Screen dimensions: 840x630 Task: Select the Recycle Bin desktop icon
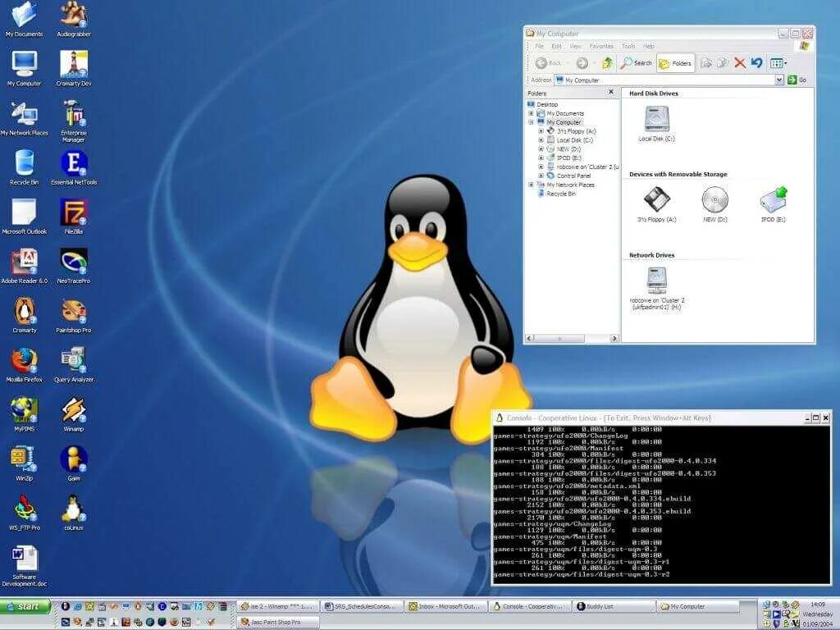pos(24,167)
